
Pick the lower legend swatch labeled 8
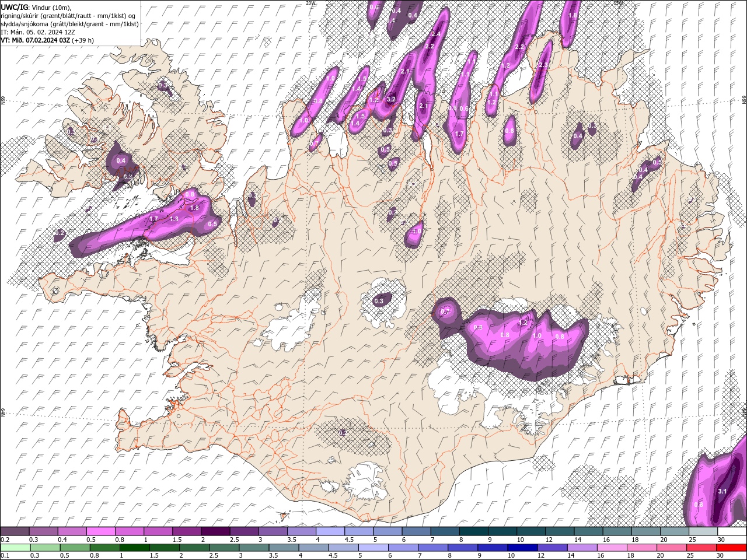(462, 547)
